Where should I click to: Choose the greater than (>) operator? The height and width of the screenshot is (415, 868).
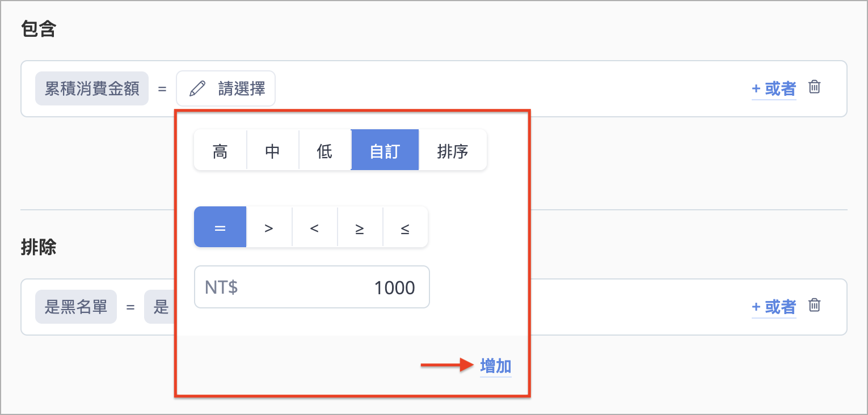269,227
